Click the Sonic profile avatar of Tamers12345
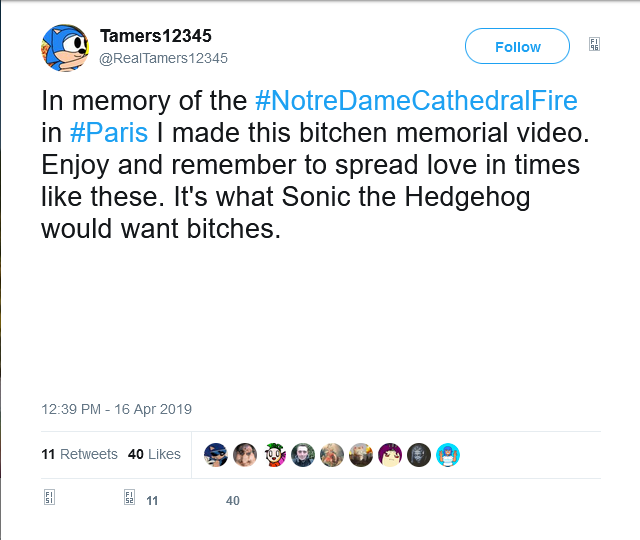Viewport: 640px width, 540px height. pos(66,46)
